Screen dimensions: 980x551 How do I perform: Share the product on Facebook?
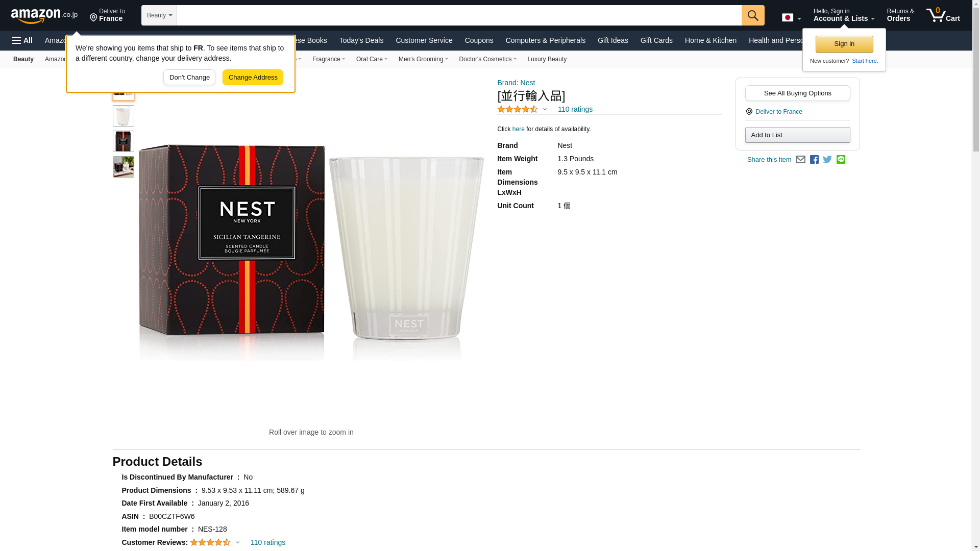[814, 160]
